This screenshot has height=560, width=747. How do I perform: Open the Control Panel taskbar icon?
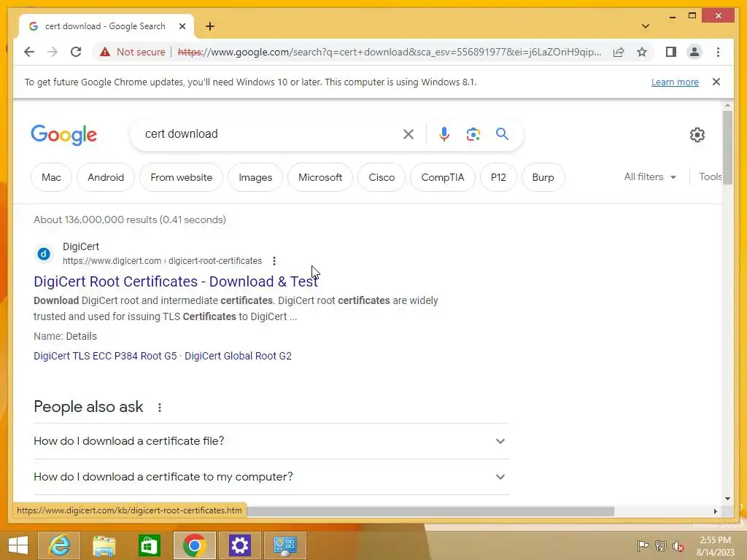click(x=285, y=545)
